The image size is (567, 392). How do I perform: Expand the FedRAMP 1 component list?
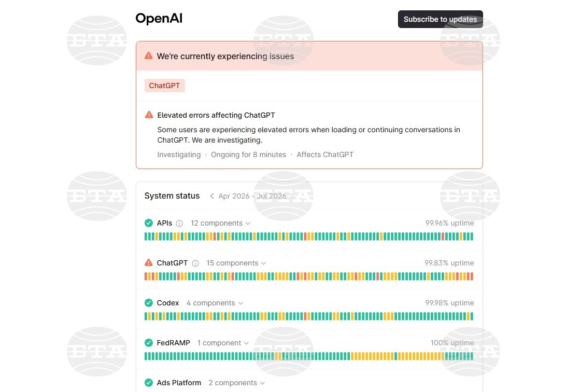point(223,342)
